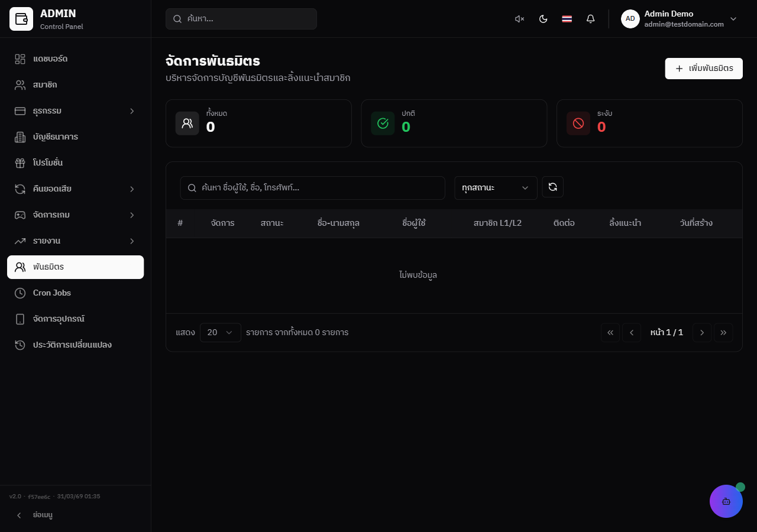Switch theme with the moon icon
This screenshot has height=532, width=757.
click(543, 19)
